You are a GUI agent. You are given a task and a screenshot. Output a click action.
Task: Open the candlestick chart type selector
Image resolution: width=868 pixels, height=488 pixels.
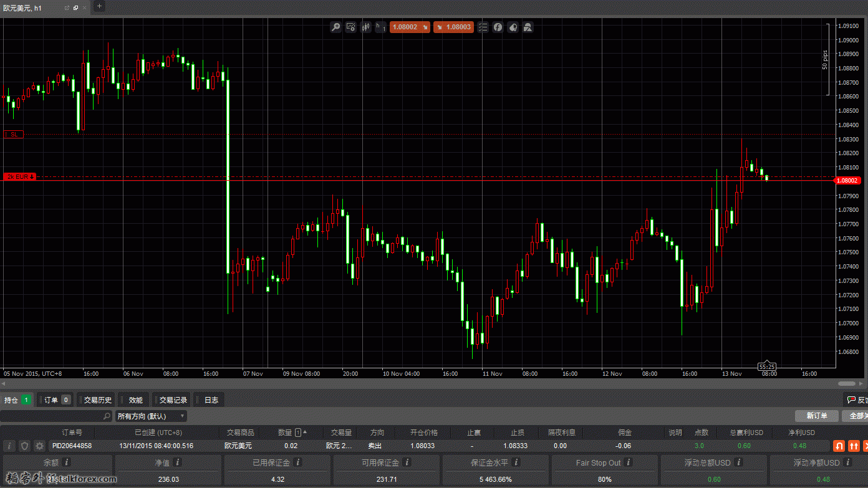point(365,27)
